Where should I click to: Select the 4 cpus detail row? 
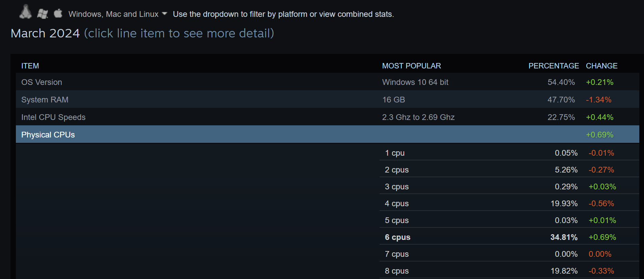509,203
